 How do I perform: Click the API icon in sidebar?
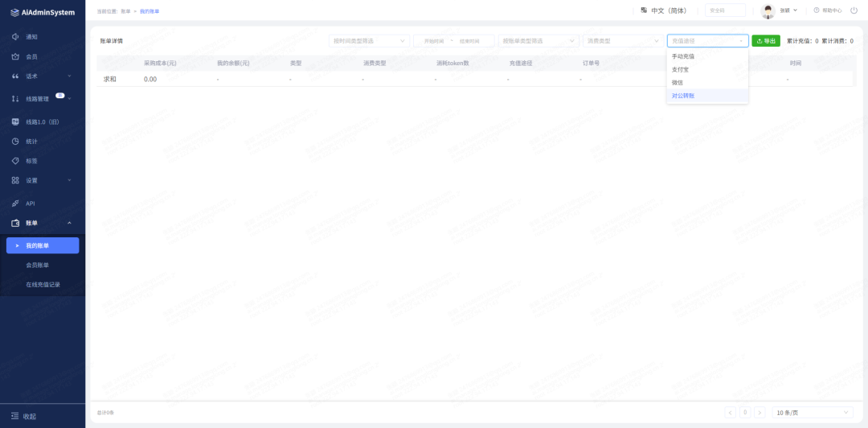tap(15, 204)
